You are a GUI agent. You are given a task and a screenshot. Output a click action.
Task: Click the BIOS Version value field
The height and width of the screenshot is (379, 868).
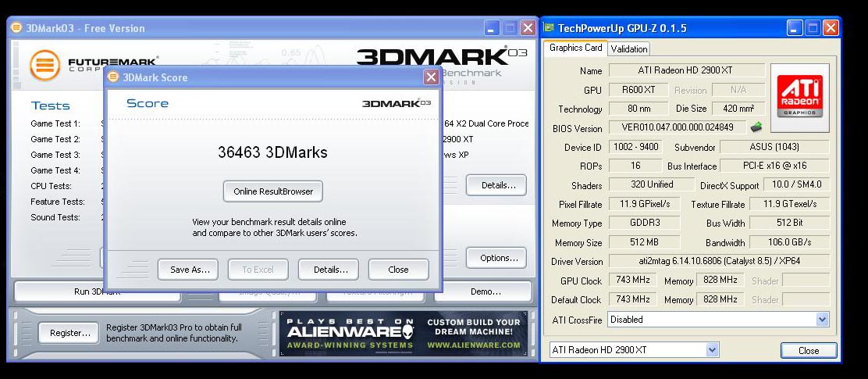677,127
